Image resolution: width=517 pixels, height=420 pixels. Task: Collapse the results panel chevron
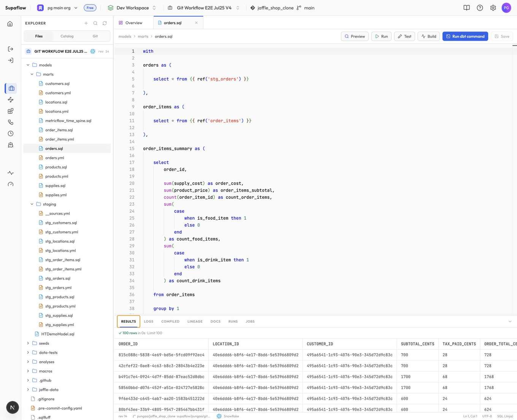coord(510,322)
